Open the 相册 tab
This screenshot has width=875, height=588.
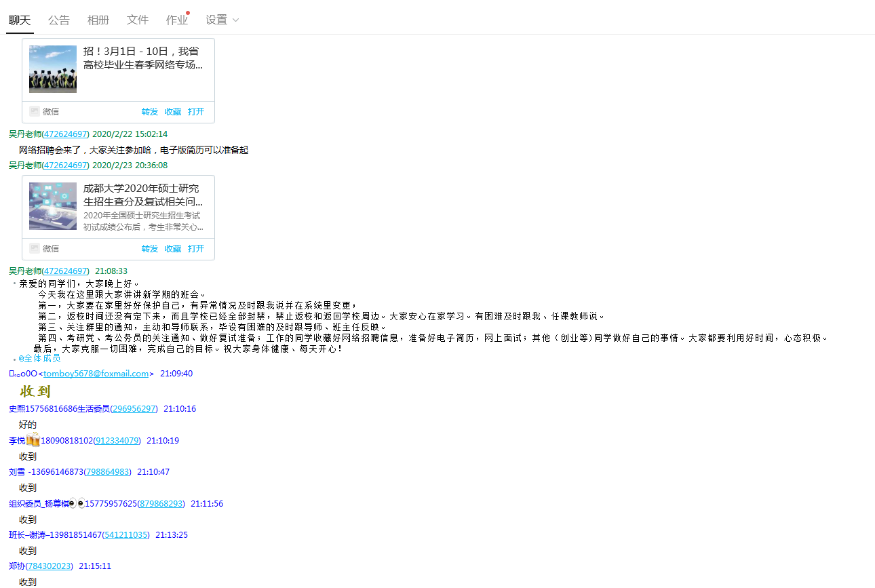98,20
